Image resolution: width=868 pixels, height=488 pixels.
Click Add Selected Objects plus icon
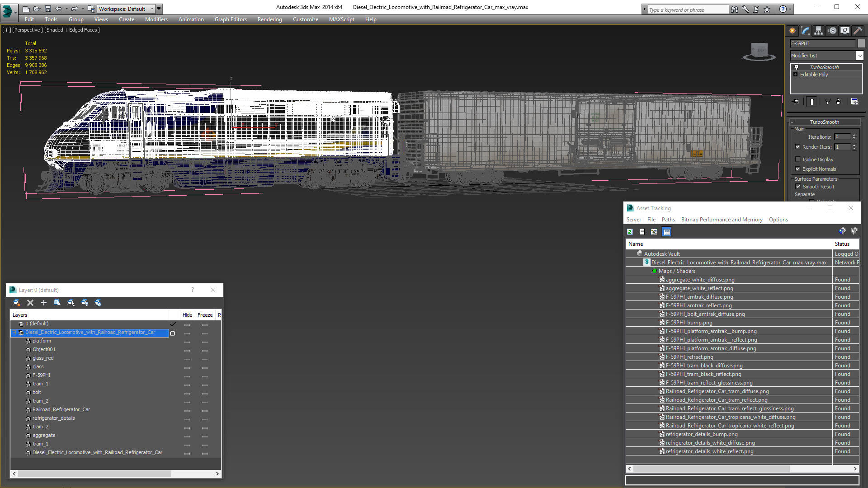click(44, 303)
